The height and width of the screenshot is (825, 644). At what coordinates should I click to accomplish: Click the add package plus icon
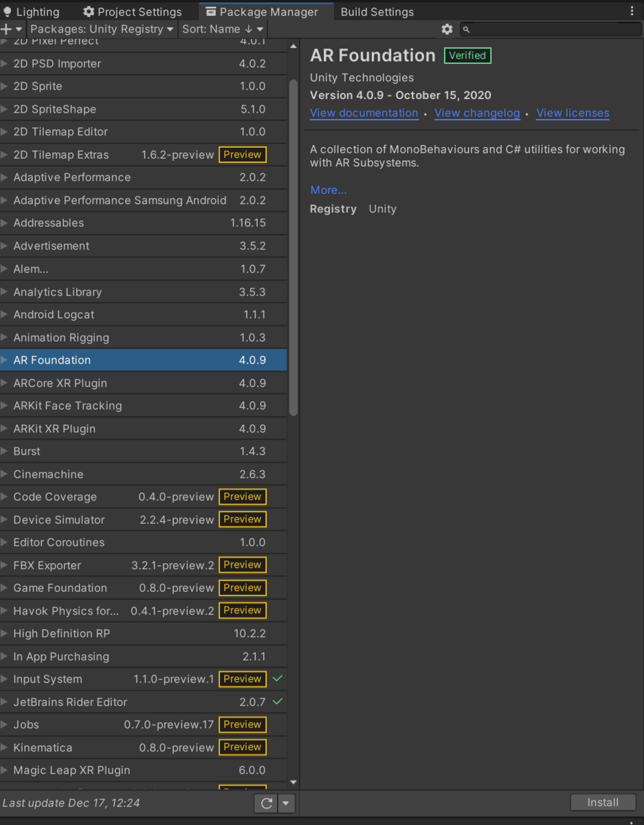[x=6, y=30]
